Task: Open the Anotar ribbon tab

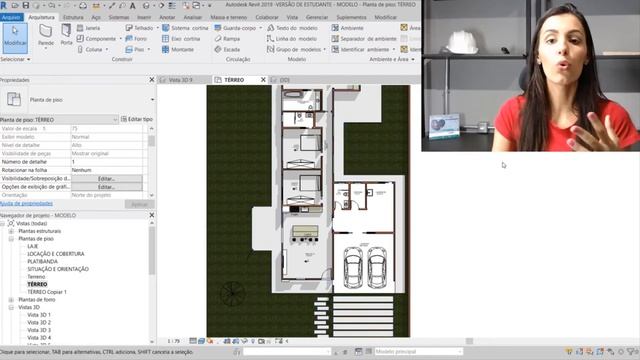Action: [x=167, y=17]
